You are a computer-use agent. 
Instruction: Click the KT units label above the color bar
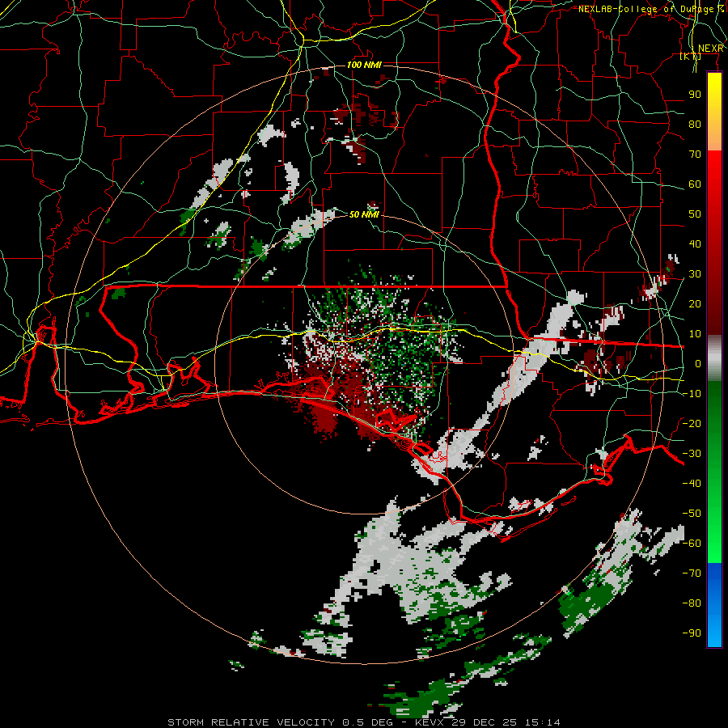click(691, 57)
